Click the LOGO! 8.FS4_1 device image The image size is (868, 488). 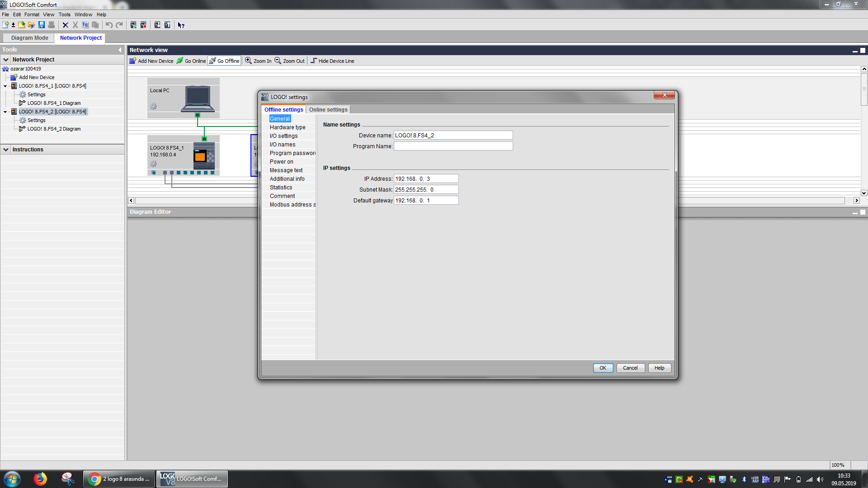tap(204, 156)
